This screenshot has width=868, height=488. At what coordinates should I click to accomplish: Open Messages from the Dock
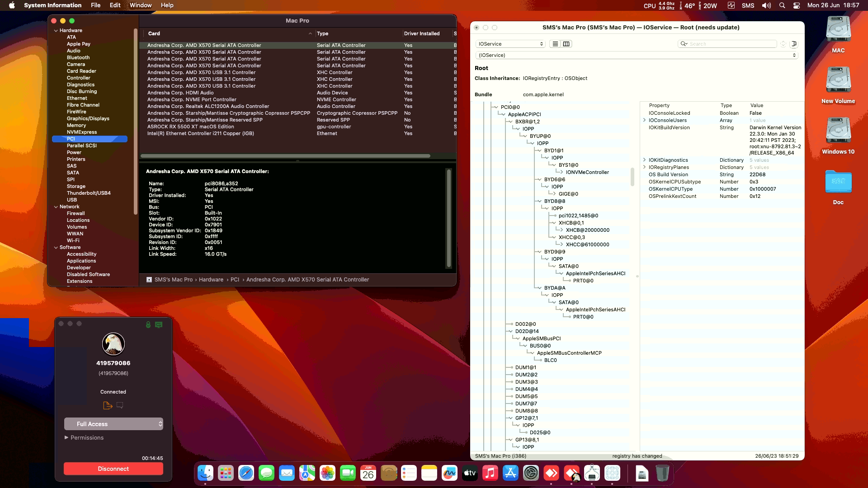pos(266,473)
